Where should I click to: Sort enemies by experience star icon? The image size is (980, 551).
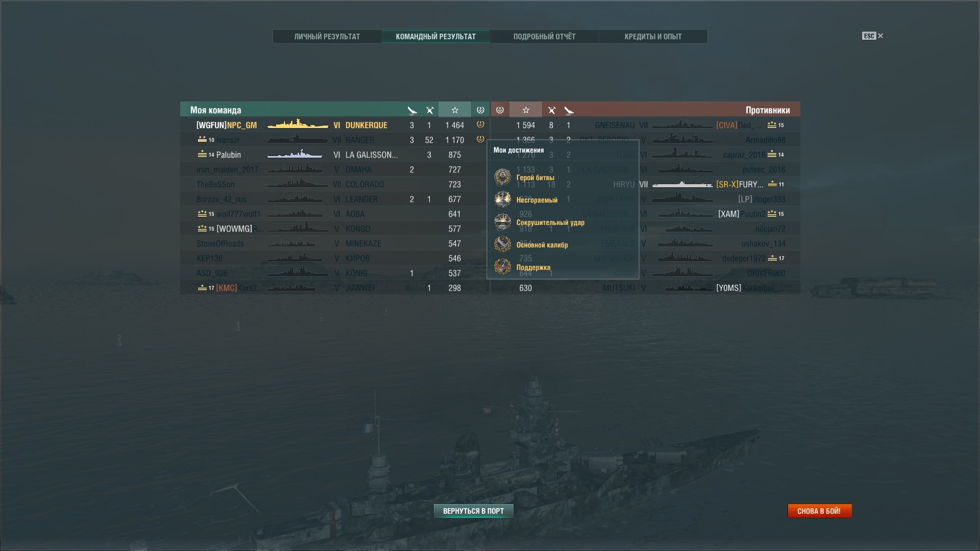click(x=526, y=110)
